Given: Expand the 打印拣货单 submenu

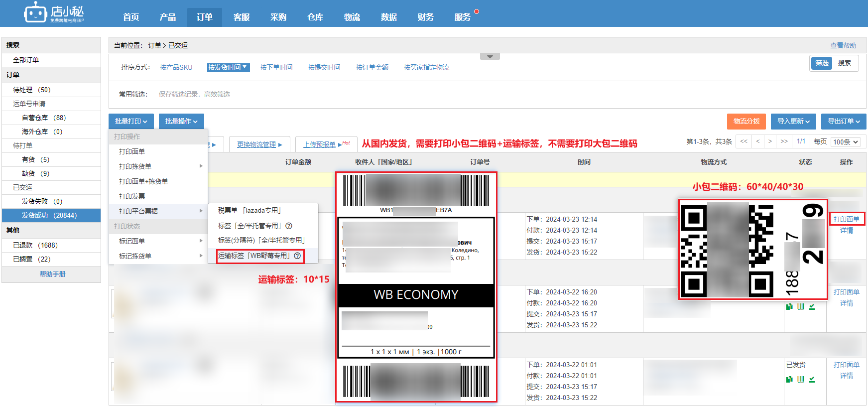Looking at the screenshot, I should tap(158, 166).
